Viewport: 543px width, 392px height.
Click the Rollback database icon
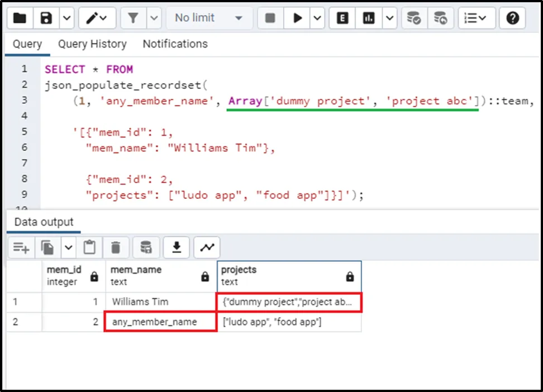(x=440, y=18)
